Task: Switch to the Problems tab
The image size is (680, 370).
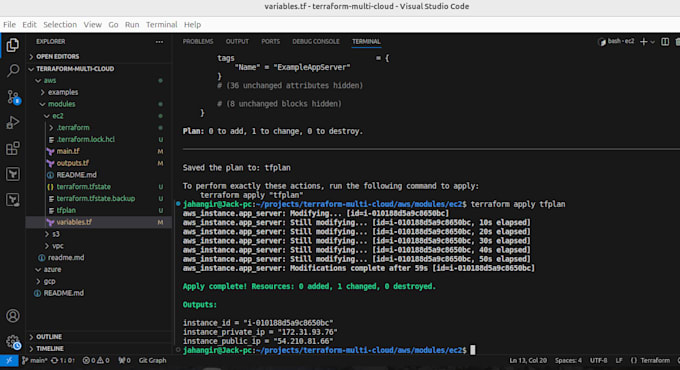Action: coord(198,42)
